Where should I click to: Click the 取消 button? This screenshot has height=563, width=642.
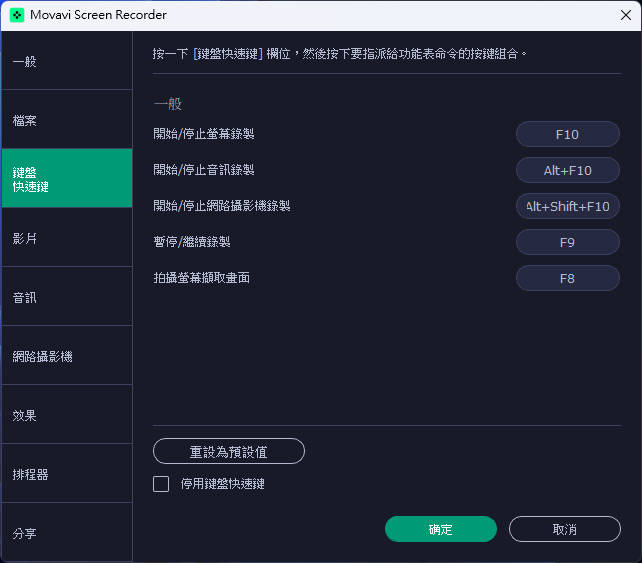click(x=565, y=529)
